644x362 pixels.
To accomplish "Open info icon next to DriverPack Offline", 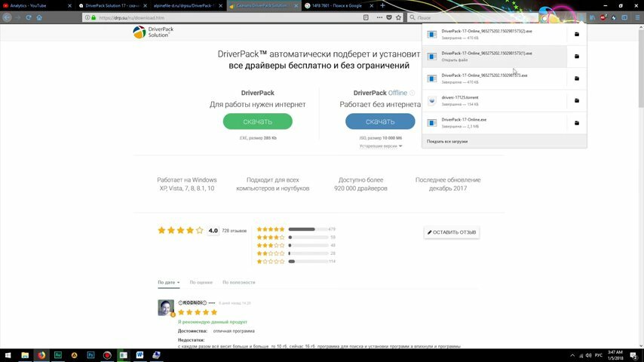I will (412, 93).
